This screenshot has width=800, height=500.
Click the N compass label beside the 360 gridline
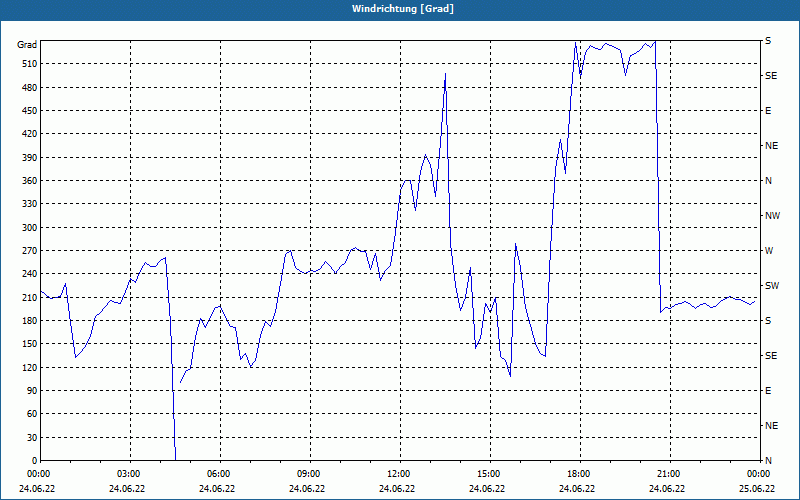(768, 181)
